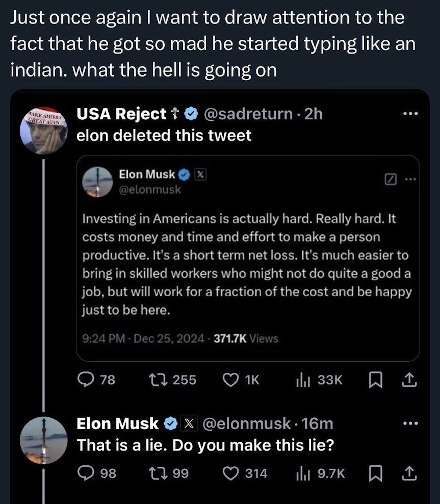Viewport: 440px width, 504px height.
Task: Bookmark the USA Reject tweet
Action: click(x=375, y=380)
